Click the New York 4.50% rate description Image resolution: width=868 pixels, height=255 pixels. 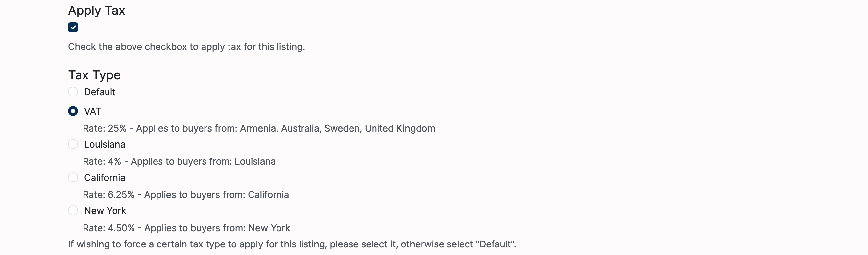pyautogui.click(x=186, y=228)
